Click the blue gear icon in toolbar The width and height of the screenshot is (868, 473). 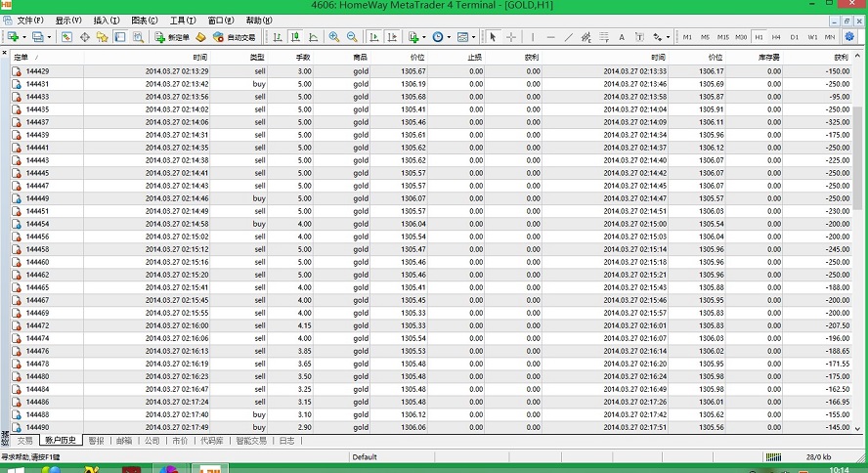pyautogui.click(x=849, y=37)
